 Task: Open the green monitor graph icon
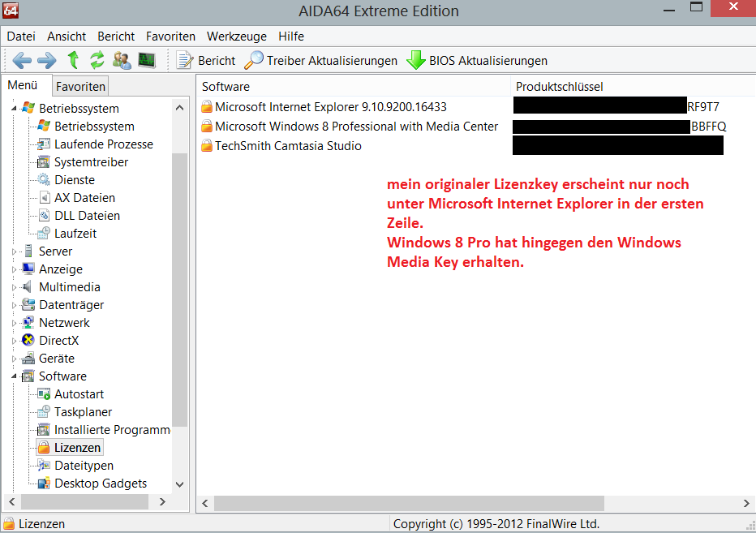(x=147, y=60)
